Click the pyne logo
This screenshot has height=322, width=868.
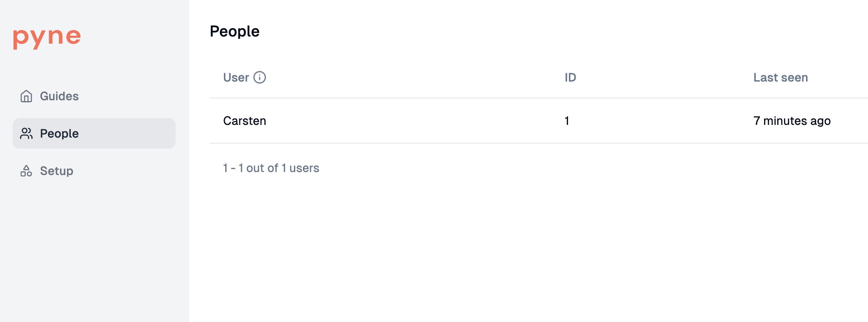coord(47,37)
